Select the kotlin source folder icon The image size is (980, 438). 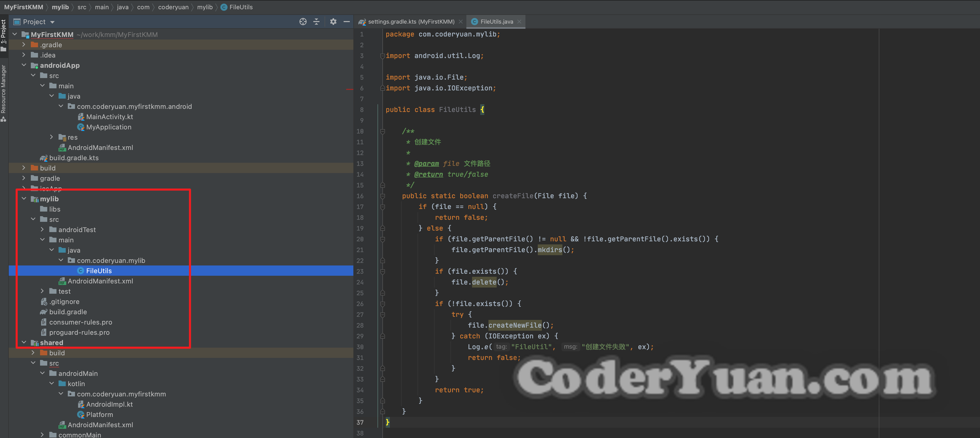click(62, 384)
